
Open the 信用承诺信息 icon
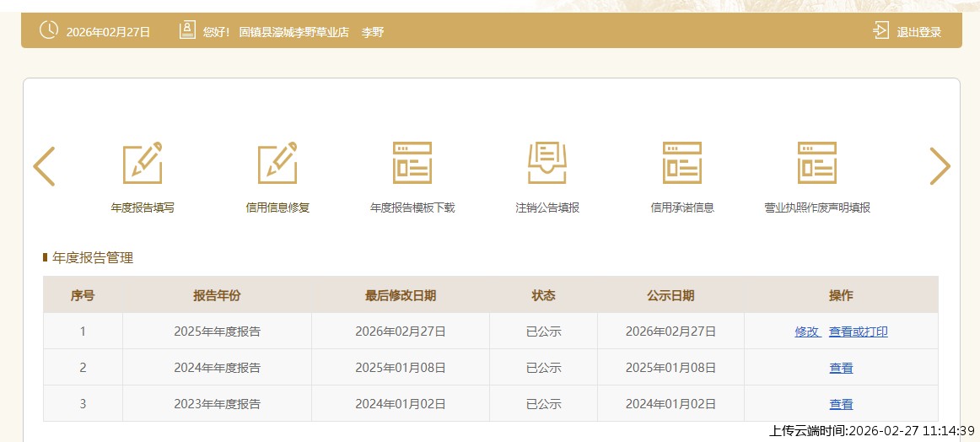pyautogui.click(x=682, y=164)
